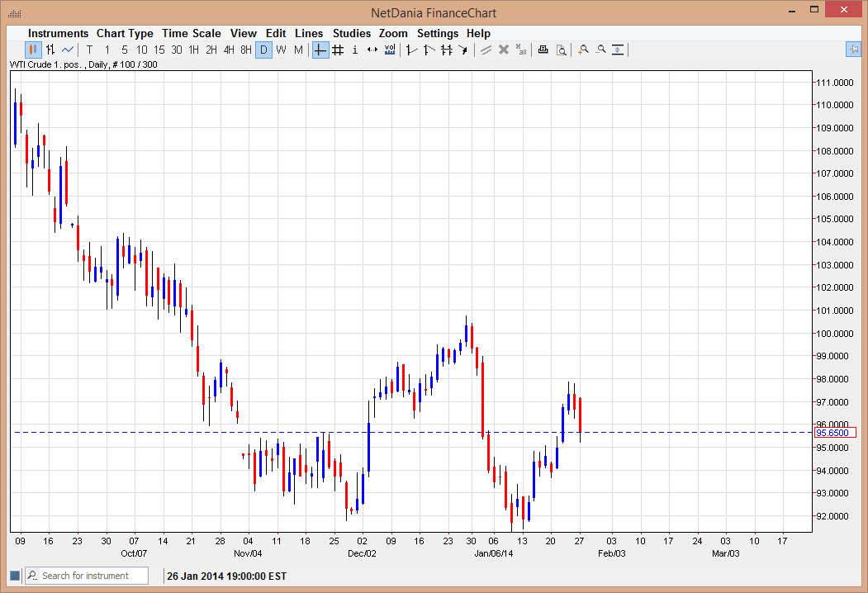
Task: Open the Chart Type menu
Action: 125,33
